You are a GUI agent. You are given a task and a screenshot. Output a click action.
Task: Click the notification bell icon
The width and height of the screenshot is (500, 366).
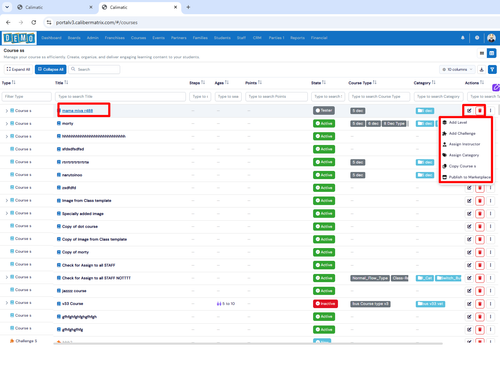click(x=463, y=38)
